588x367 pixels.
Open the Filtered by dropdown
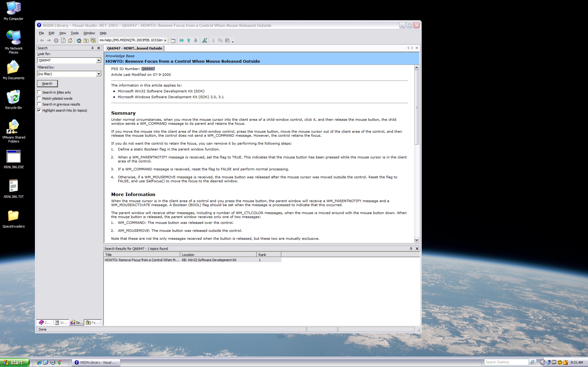(99, 74)
